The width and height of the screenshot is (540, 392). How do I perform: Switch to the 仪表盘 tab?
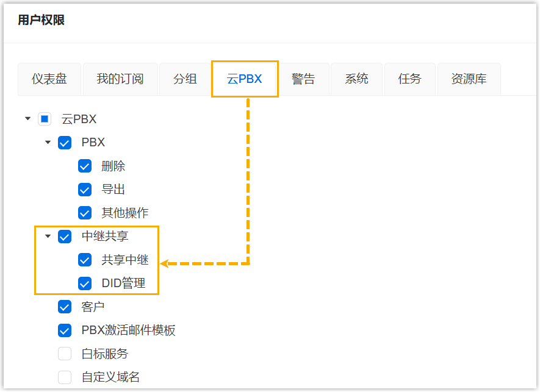(49, 79)
